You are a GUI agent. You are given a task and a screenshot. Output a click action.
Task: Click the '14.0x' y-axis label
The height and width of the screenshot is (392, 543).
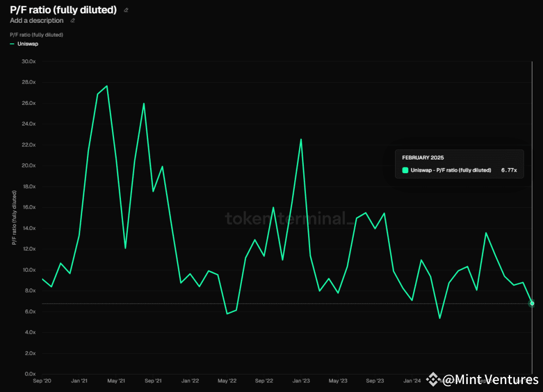[x=29, y=228]
